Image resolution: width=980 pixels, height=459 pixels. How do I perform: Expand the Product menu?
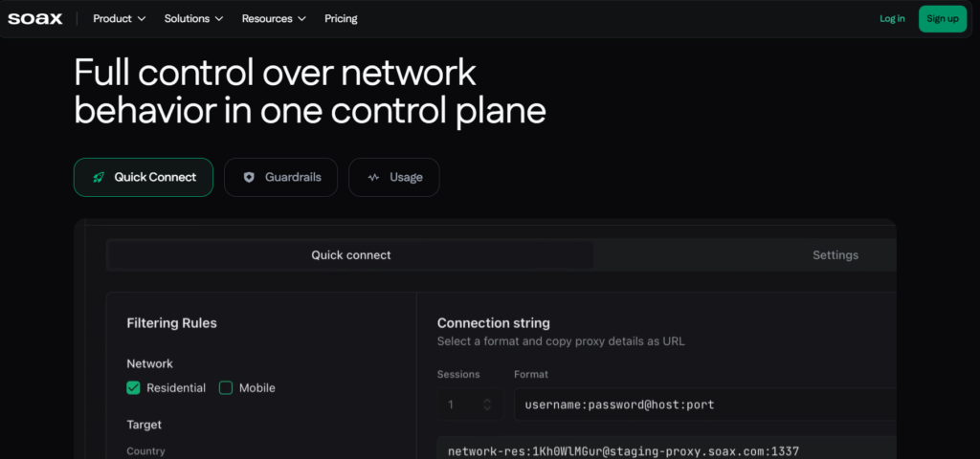120,19
